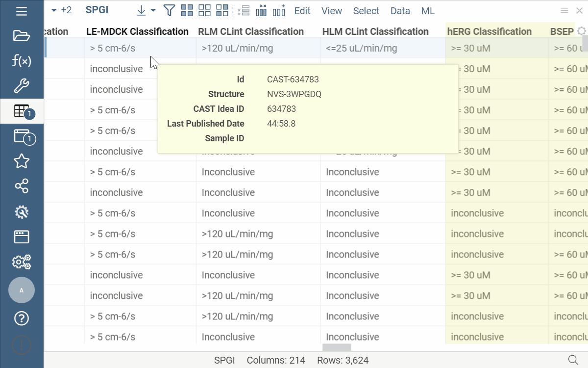This screenshot has height=368, width=588.
Task: Click the user avatar A in sidebar
Action: click(x=22, y=290)
